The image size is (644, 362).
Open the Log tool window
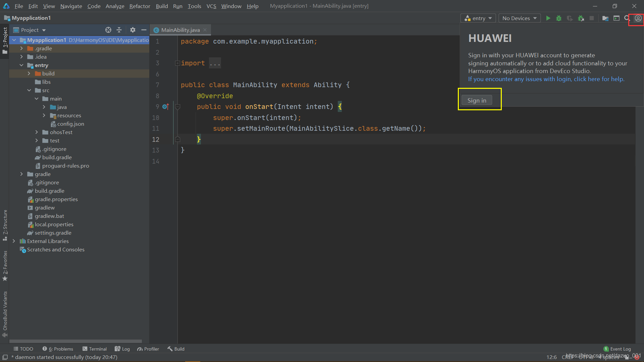[122, 349]
